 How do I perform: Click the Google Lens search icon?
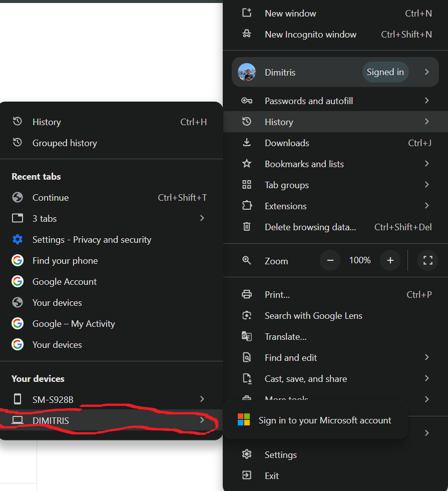[247, 315]
